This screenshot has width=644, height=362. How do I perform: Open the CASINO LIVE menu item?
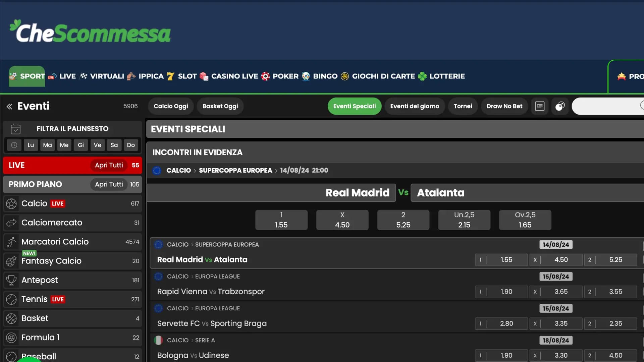(x=234, y=76)
